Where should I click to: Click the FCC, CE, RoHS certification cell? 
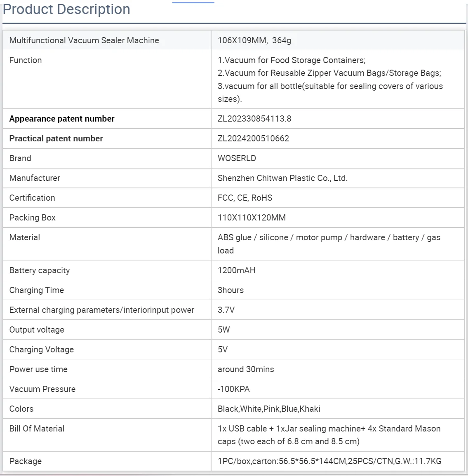[x=245, y=198]
